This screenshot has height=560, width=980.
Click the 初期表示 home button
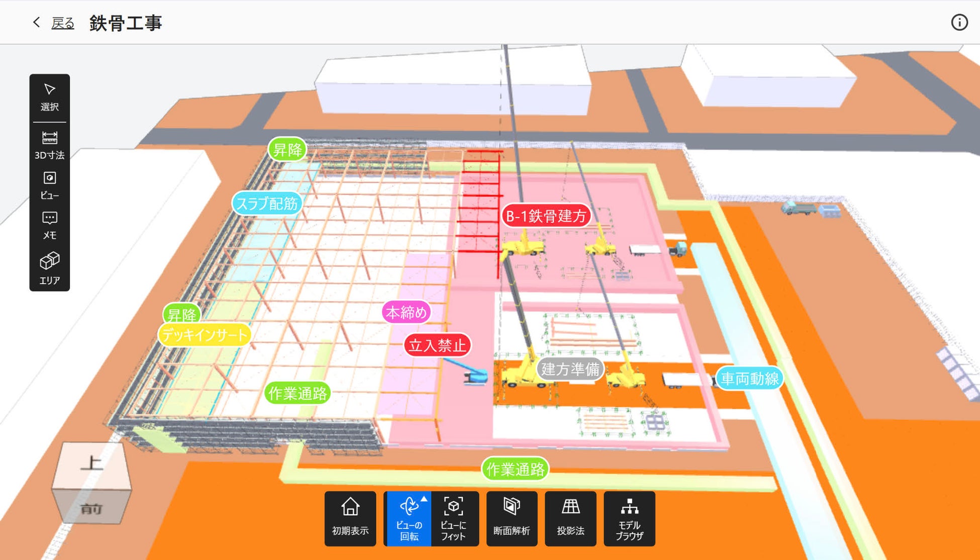coord(350,518)
